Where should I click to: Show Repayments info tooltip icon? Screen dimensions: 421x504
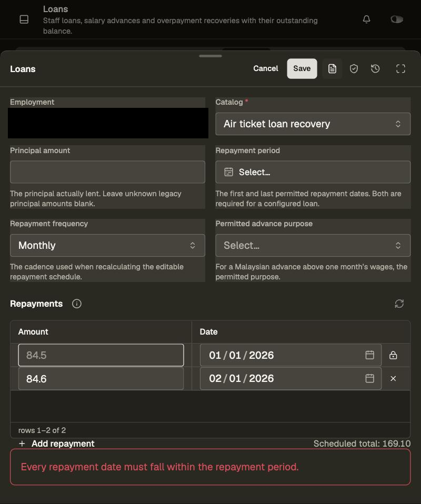click(x=76, y=304)
